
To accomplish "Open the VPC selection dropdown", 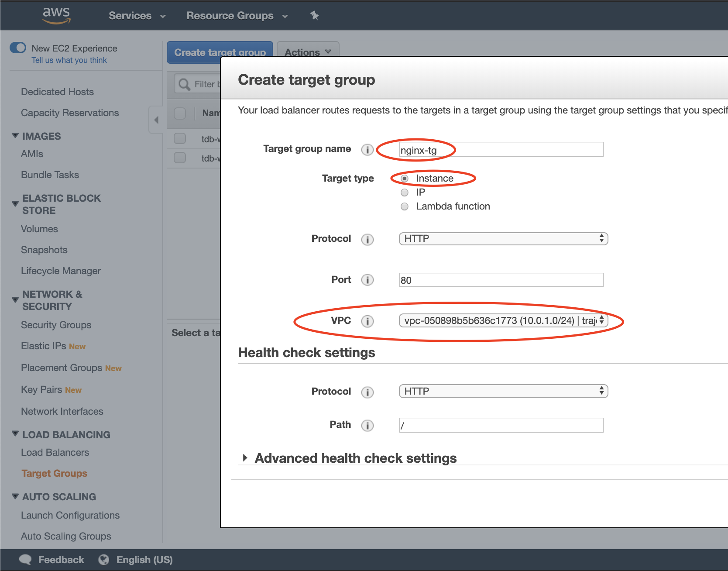I will [503, 321].
